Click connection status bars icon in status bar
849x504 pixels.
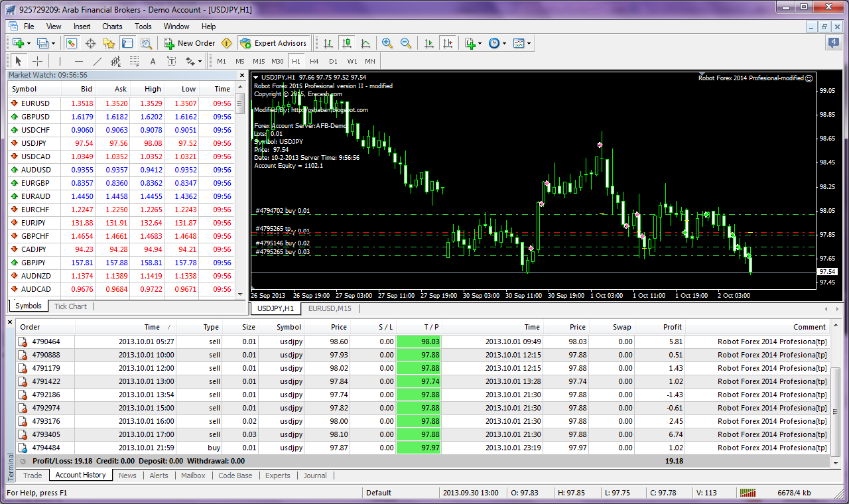click(x=748, y=493)
